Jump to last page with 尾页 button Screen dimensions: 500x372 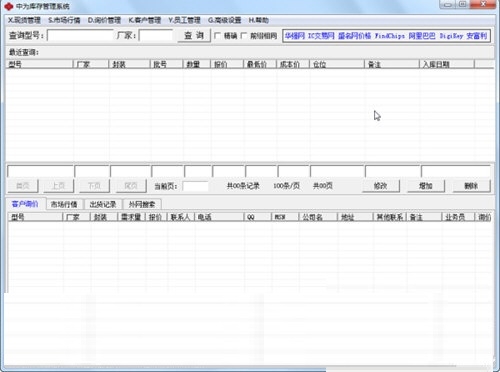131,186
